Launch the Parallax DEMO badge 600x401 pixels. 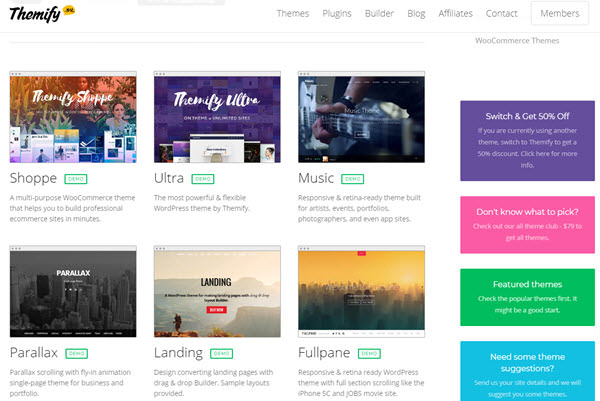[77, 354]
